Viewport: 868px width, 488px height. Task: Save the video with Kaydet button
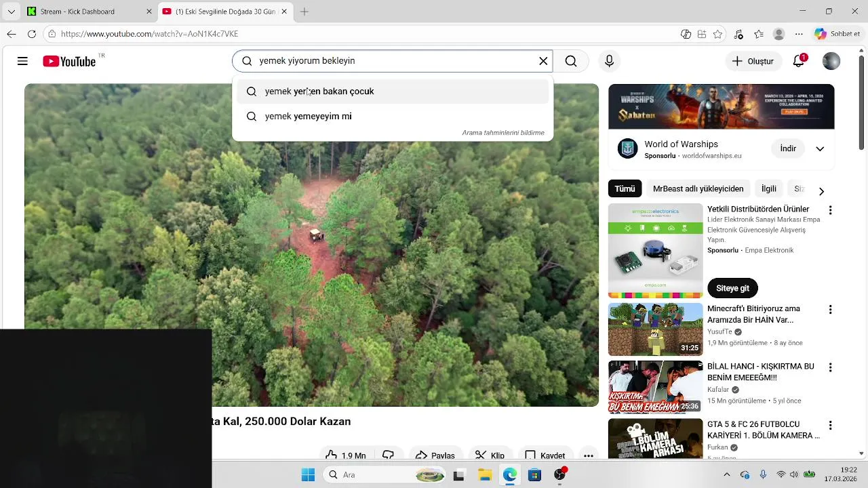(x=545, y=455)
